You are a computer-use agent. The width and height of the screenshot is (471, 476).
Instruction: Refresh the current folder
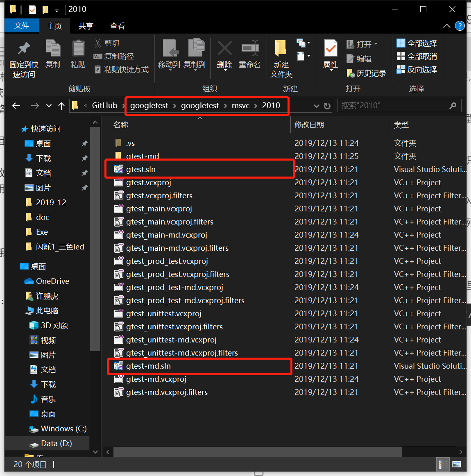pos(327,106)
